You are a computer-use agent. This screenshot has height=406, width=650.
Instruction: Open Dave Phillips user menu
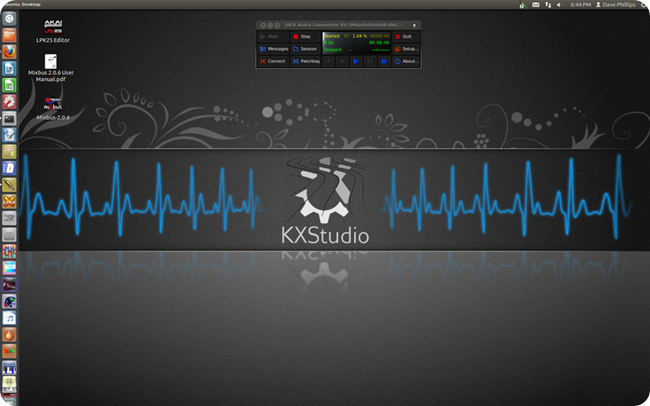pos(616,5)
